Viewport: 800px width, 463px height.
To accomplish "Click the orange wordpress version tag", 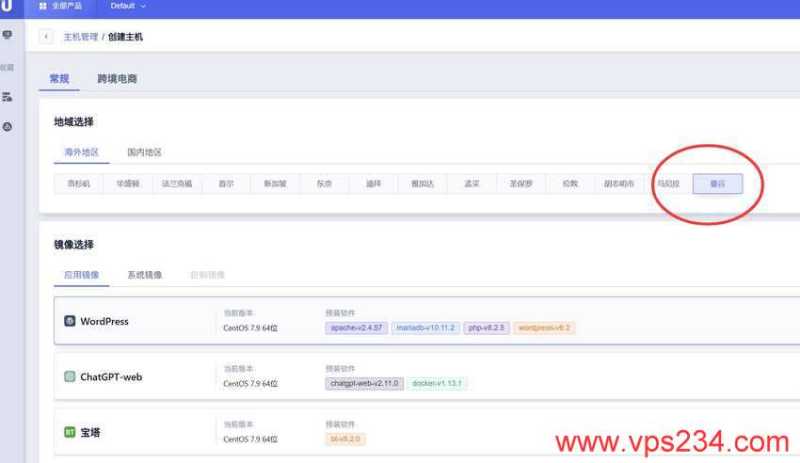I will [x=544, y=328].
